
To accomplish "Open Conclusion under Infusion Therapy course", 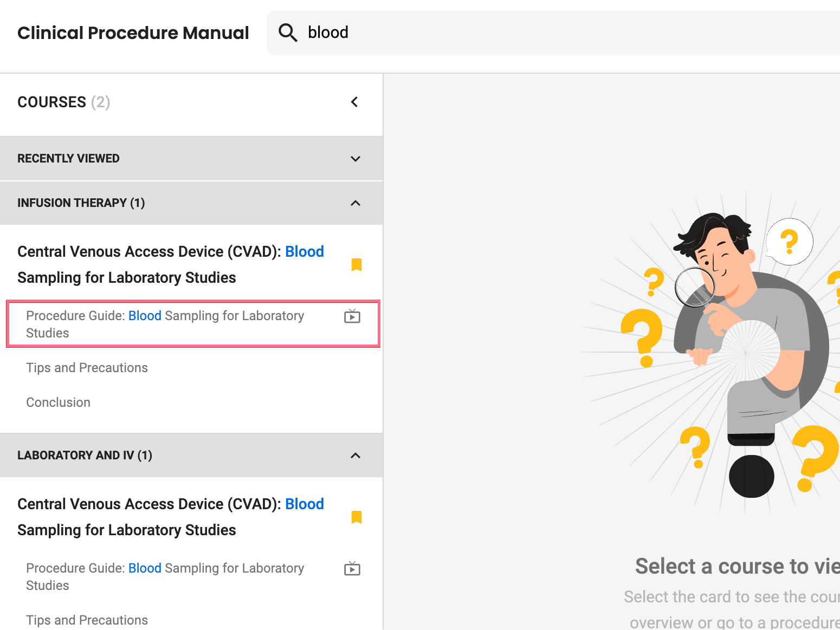I will [x=58, y=402].
